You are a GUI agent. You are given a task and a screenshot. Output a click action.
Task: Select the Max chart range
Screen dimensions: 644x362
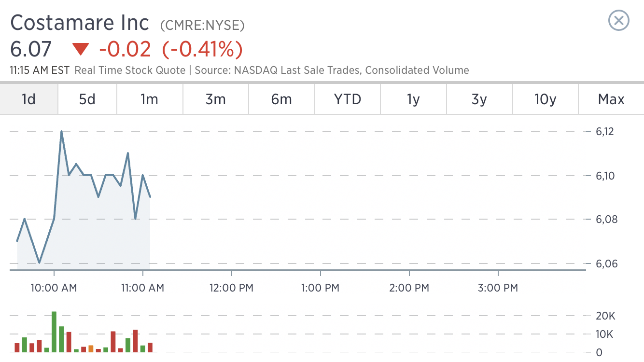point(611,99)
